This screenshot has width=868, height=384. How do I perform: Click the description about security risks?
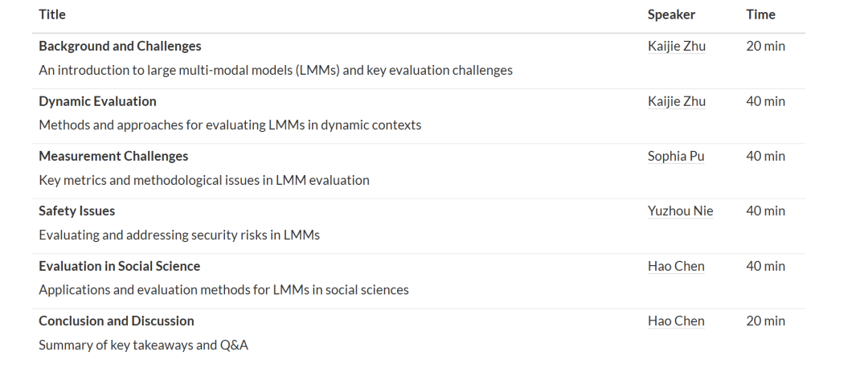coord(179,235)
